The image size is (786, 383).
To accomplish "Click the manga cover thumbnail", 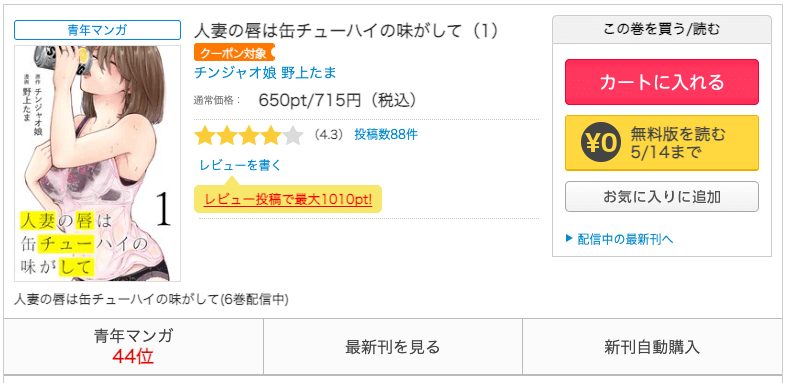I will [x=97, y=163].
